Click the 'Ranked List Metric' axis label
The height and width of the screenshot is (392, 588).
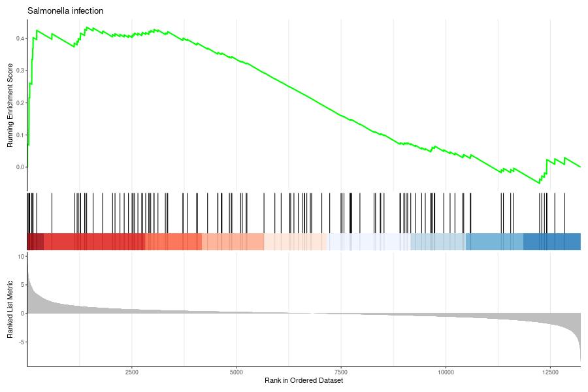[10, 309]
